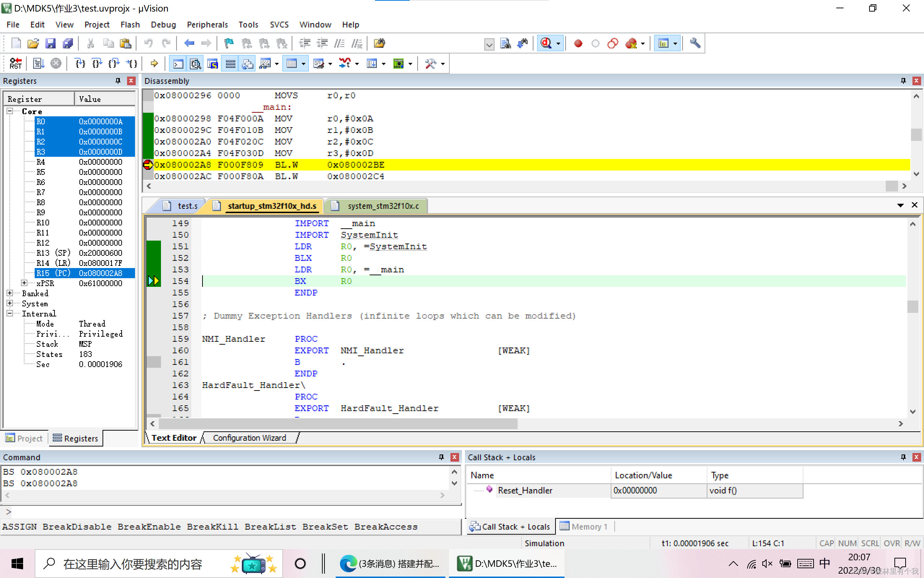The width and height of the screenshot is (924, 578).
Task: Stop the debug session with magnifier d icon
Action: 546,43
